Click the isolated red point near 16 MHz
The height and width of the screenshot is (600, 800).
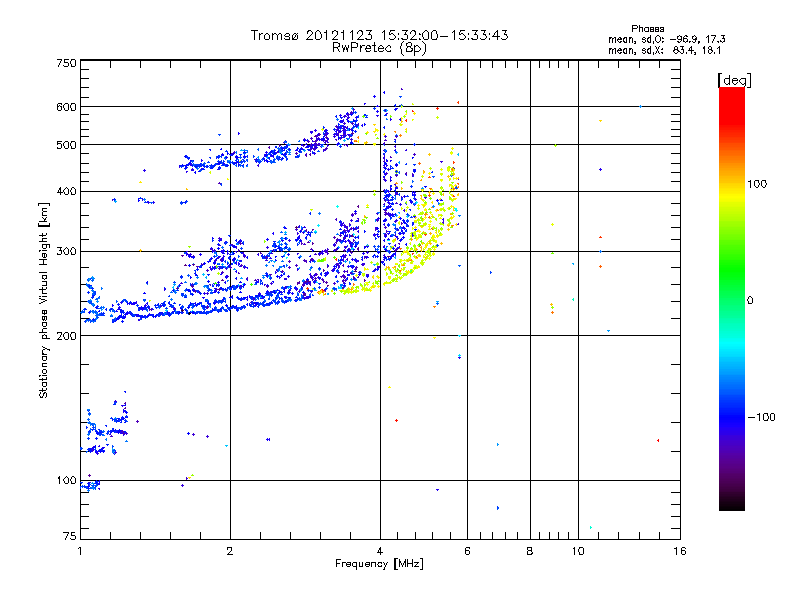tap(658, 440)
